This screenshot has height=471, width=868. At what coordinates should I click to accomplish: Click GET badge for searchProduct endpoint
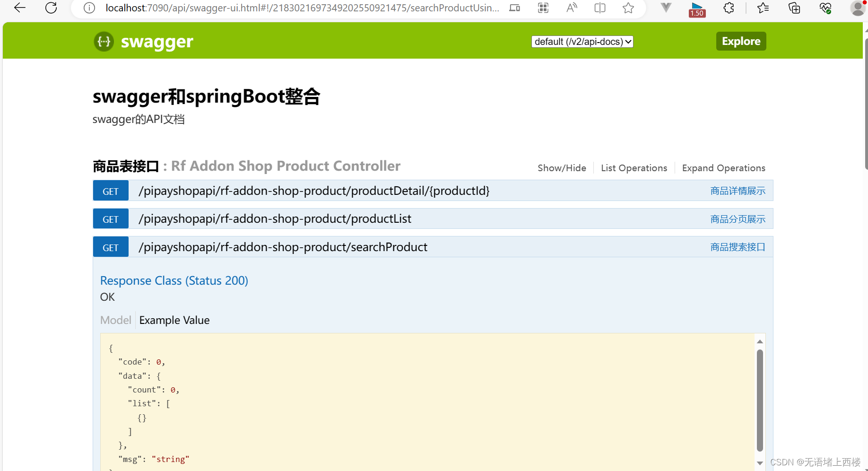point(111,247)
